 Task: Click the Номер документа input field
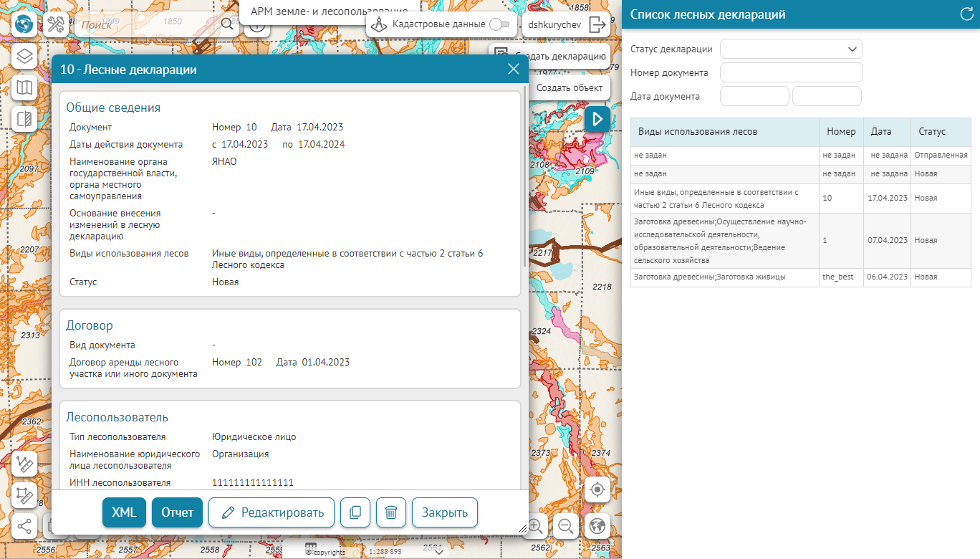792,72
